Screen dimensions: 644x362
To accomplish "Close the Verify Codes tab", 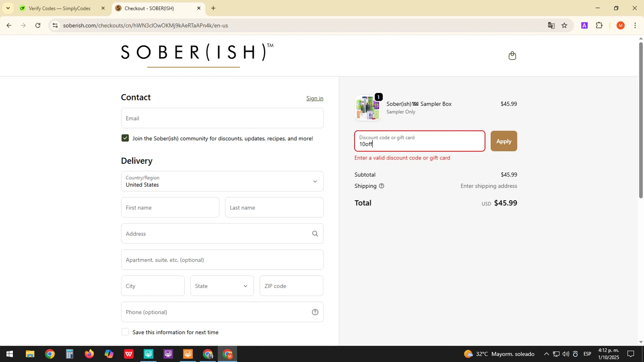I will click(x=103, y=8).
